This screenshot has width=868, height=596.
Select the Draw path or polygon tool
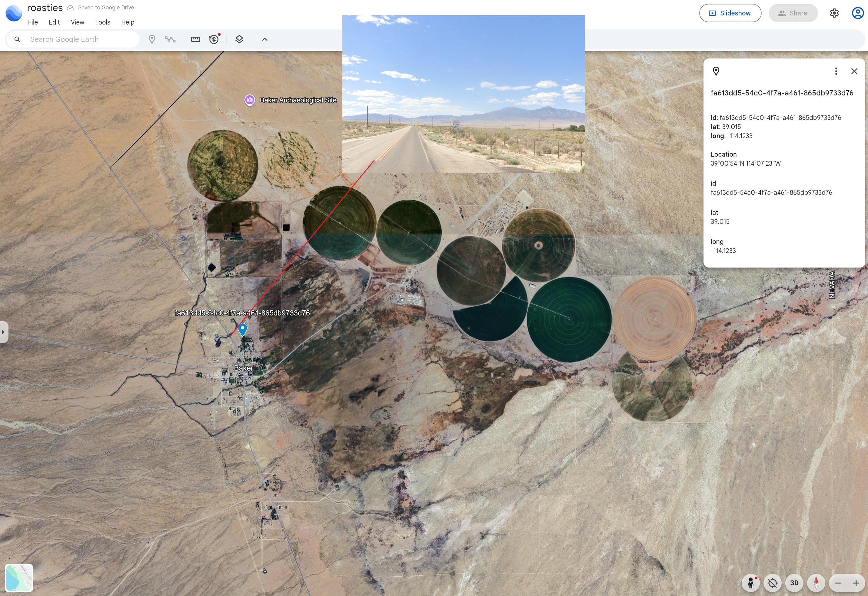[170, 39]
